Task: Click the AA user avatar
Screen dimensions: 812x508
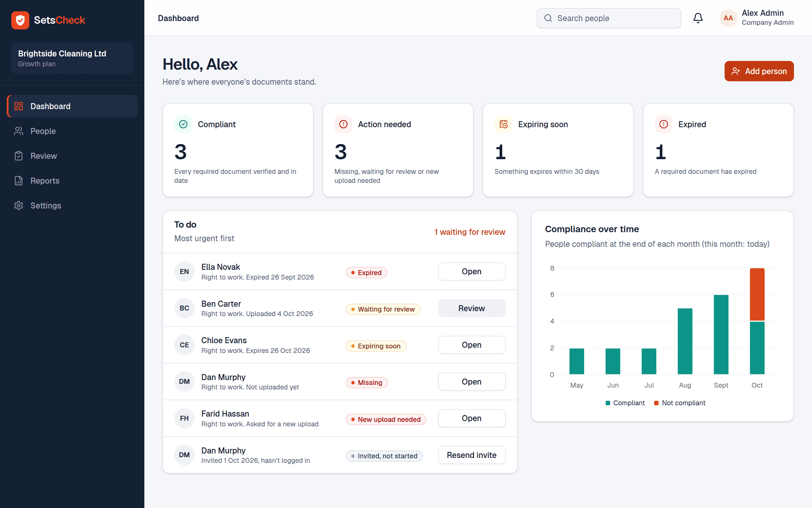Action: (x=728, y=18)
